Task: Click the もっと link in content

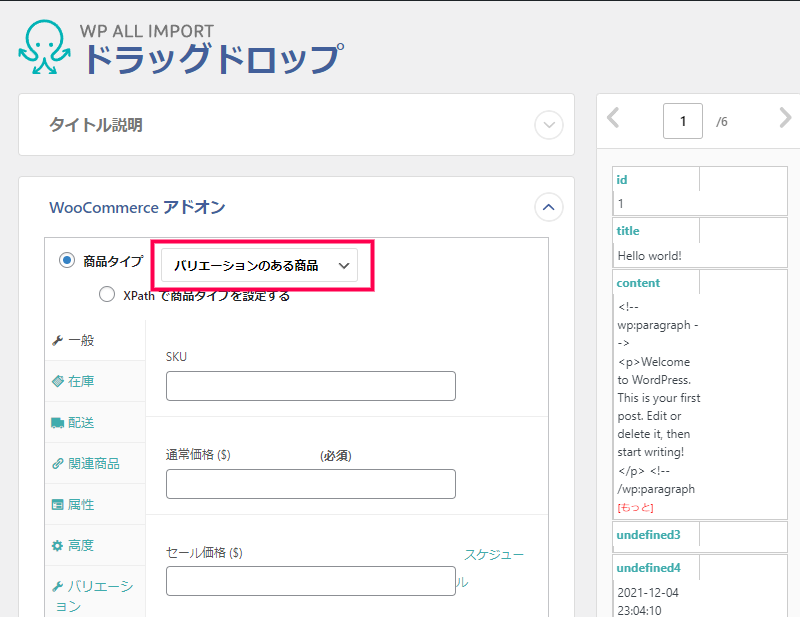Action: [x=635, y=508]
